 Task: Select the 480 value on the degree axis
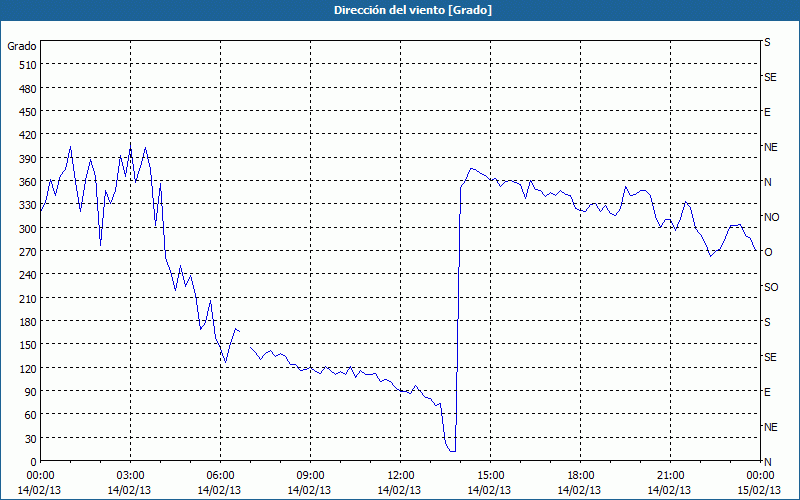pos(28,89)
